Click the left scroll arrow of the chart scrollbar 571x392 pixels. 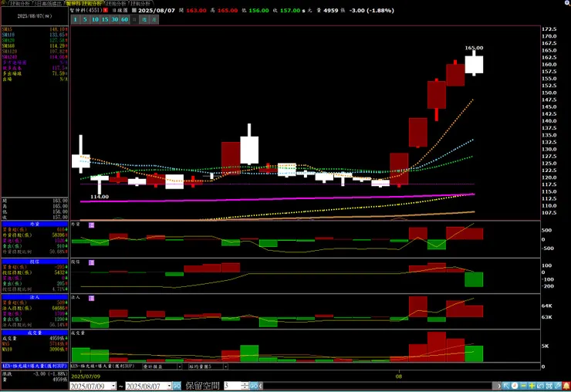pos(261,386)
